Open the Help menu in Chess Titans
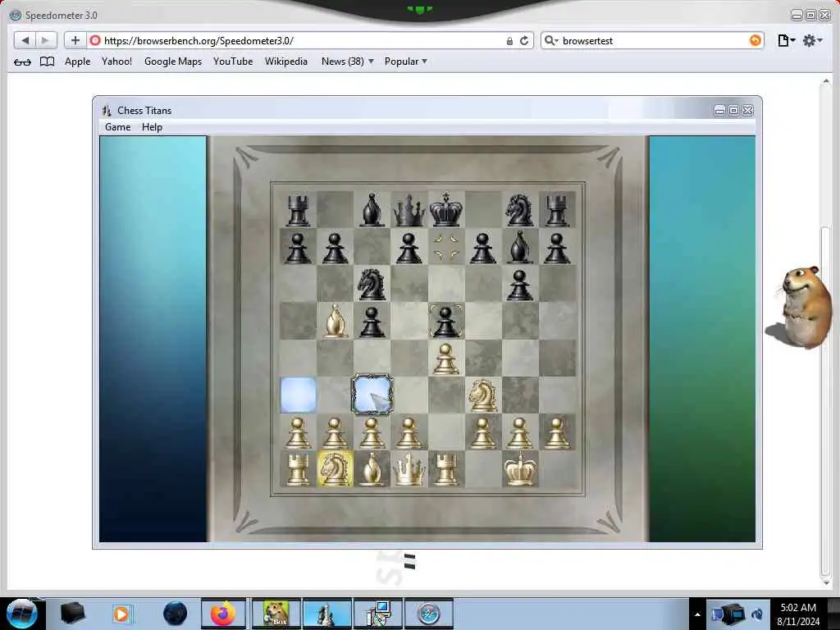This screenshot has height=630, width=840. (152, 127)
